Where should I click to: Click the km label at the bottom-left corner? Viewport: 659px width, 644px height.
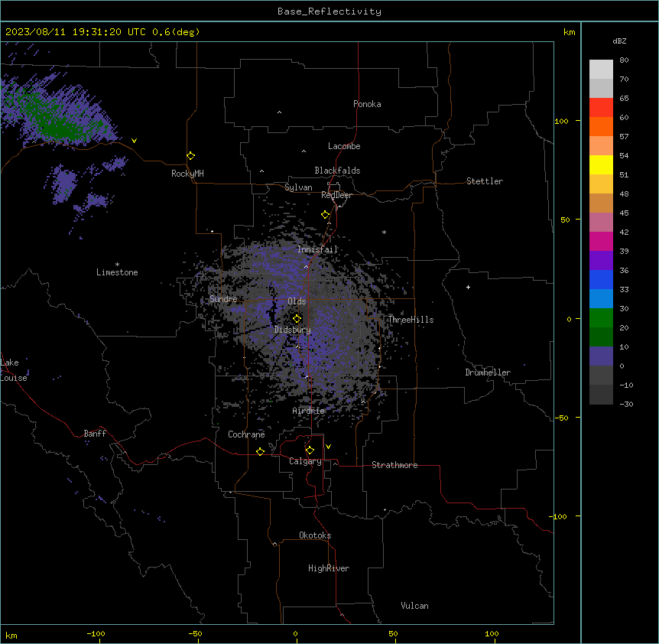coord(11,635)
